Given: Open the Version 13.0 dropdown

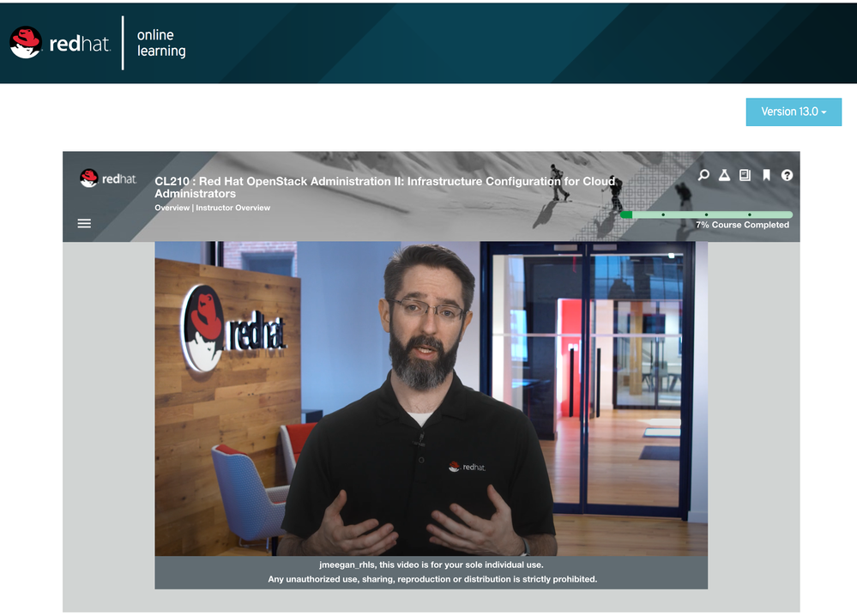Looking at the screenshot, I should tap(794, 112).
